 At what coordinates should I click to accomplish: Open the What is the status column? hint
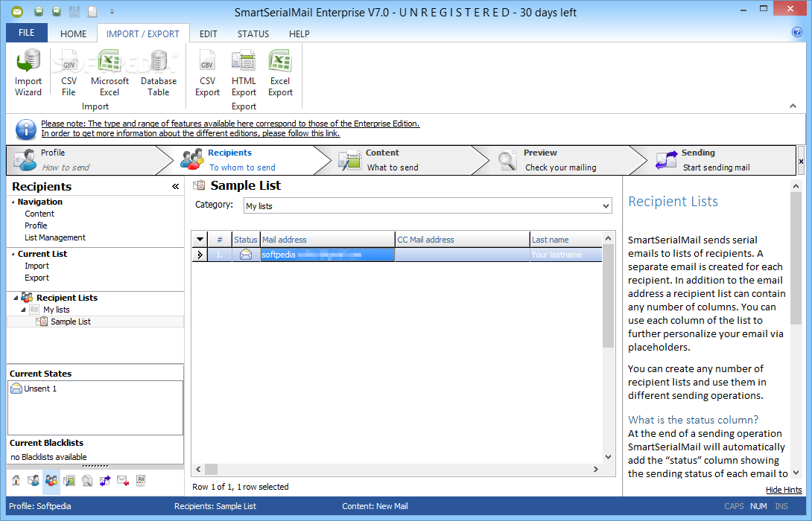point(693,420)
